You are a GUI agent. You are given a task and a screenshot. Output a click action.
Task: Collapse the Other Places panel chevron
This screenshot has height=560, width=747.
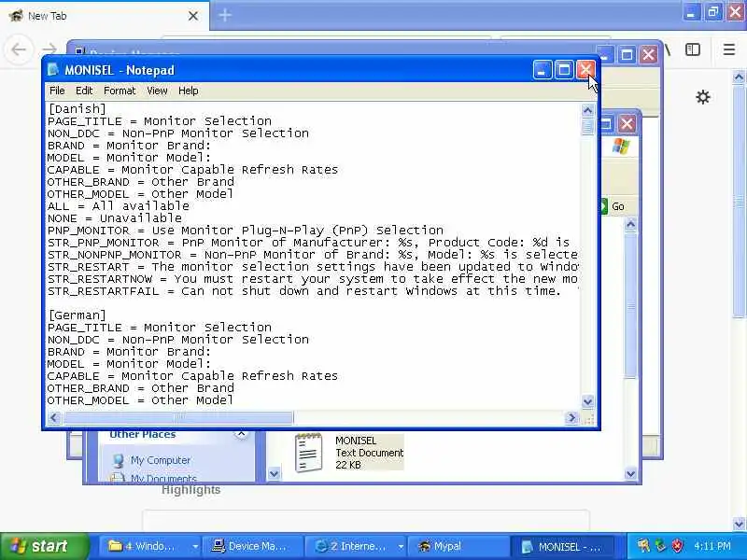(242, 434)
